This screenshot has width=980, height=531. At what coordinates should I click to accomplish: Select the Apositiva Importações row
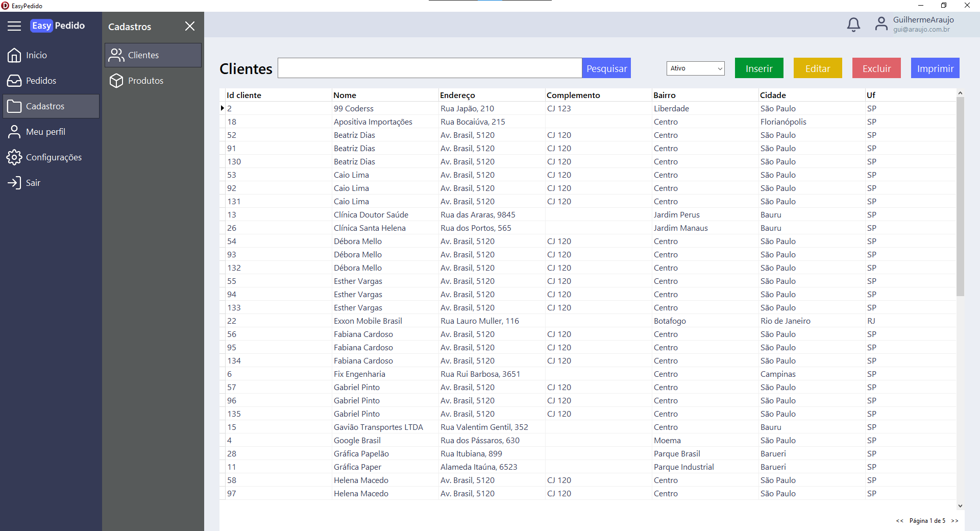(587, 122)
